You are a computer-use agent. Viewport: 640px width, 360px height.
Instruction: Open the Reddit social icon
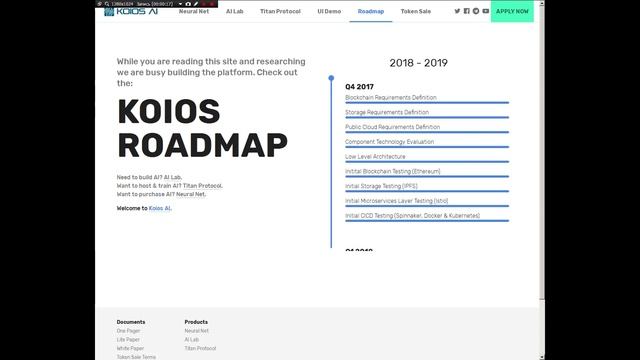476,11
